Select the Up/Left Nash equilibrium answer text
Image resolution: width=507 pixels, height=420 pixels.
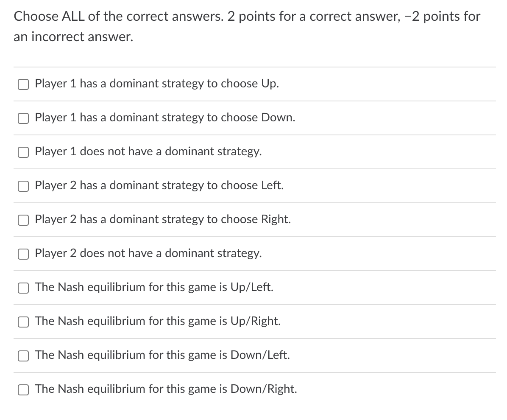(154, 287)
